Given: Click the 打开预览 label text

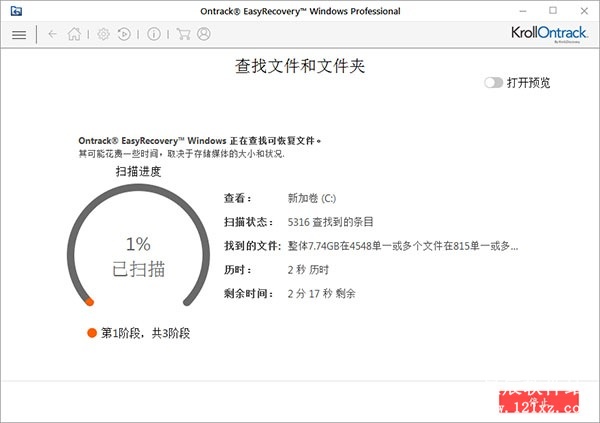Looking at the screenshot, I should point(528,83).
